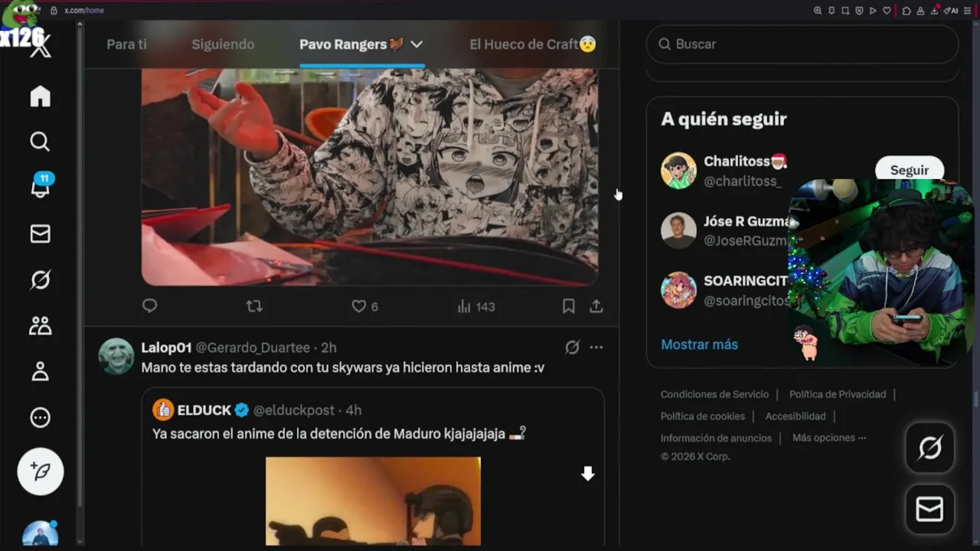This screenshot has width=980, height=551.
Task: Click the browser ad-blocker shield icon
Action: point(859,11)
